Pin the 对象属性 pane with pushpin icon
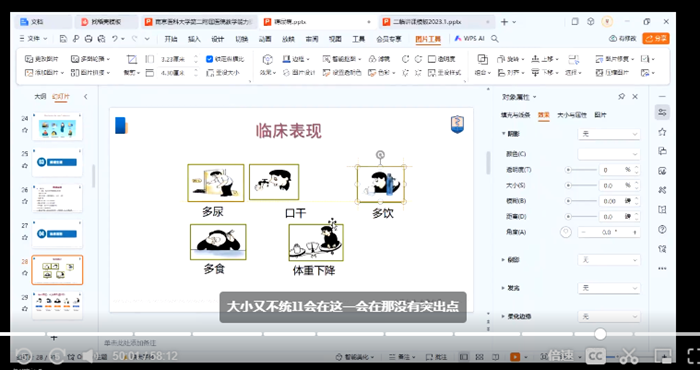The image size is (700, 370). coord(621,97)
